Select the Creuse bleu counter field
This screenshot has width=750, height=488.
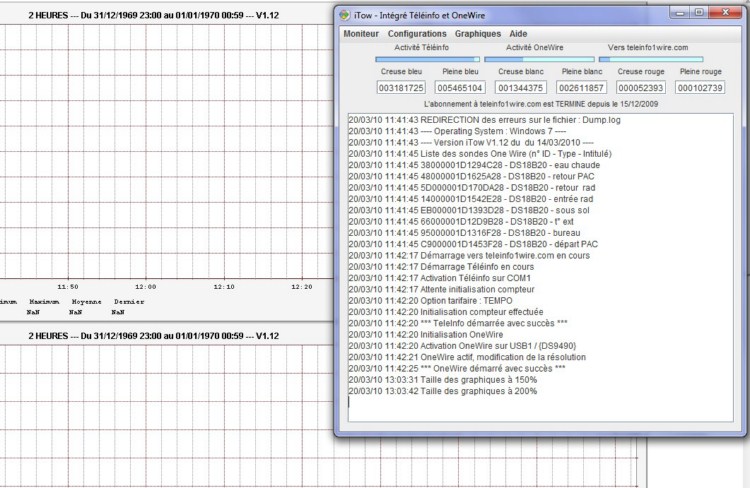click(400, 88)
